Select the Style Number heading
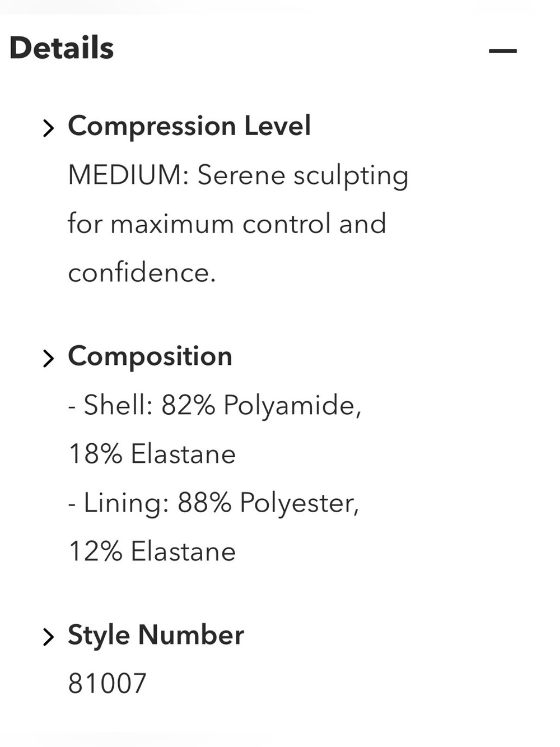Screen dimensions: 560x747 156,635
